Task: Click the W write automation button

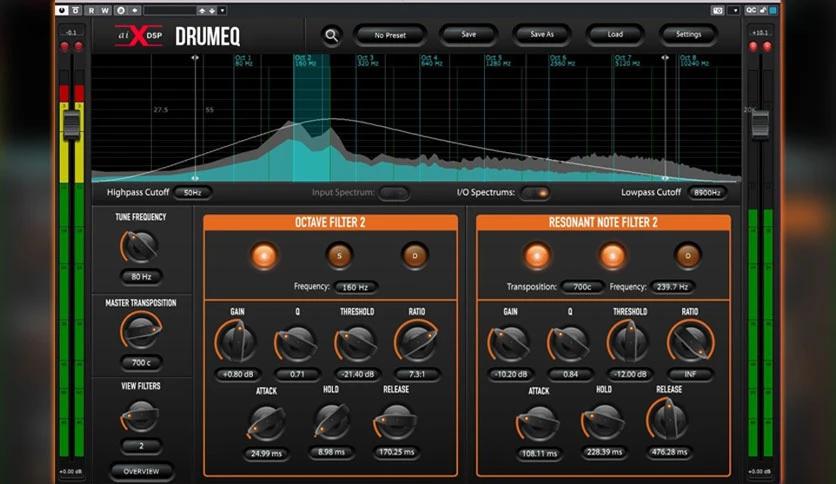Action: point(104,10)
